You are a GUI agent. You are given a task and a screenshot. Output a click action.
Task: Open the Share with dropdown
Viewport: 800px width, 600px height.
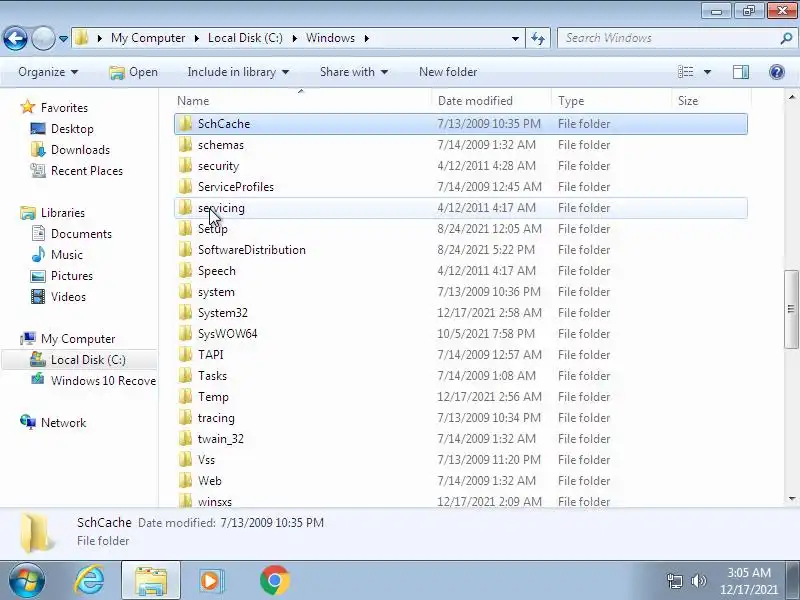tap(354, 72)
